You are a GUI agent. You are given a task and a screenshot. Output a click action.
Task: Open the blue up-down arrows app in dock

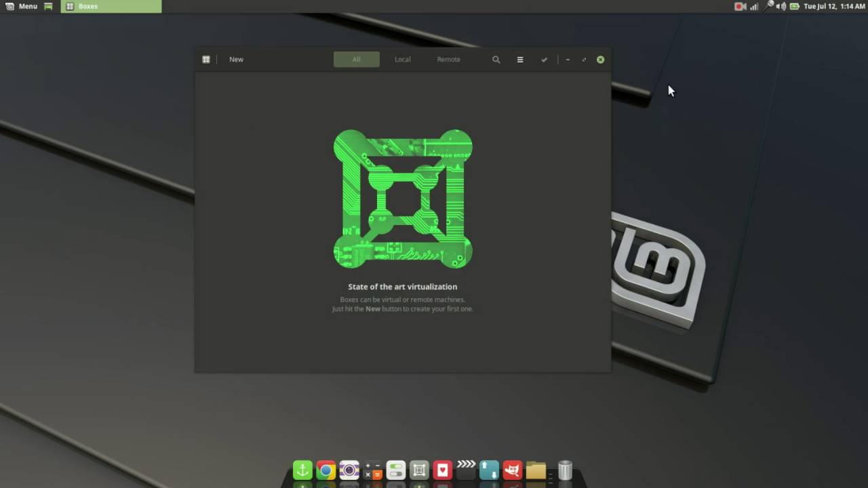click(x=489, y=470)
